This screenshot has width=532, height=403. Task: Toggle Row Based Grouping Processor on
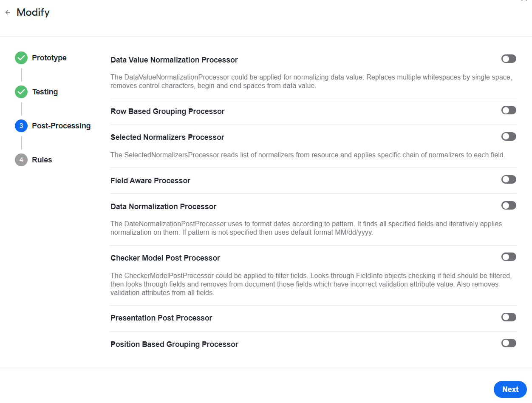[x=509, y=110]
